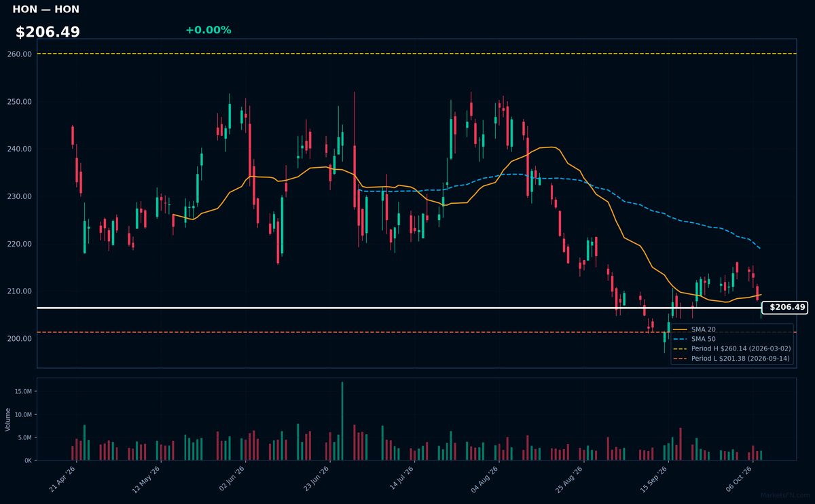Click the 200.00 price axis label
This screenshot has width=815, height=504.
(x=20, y=338)
